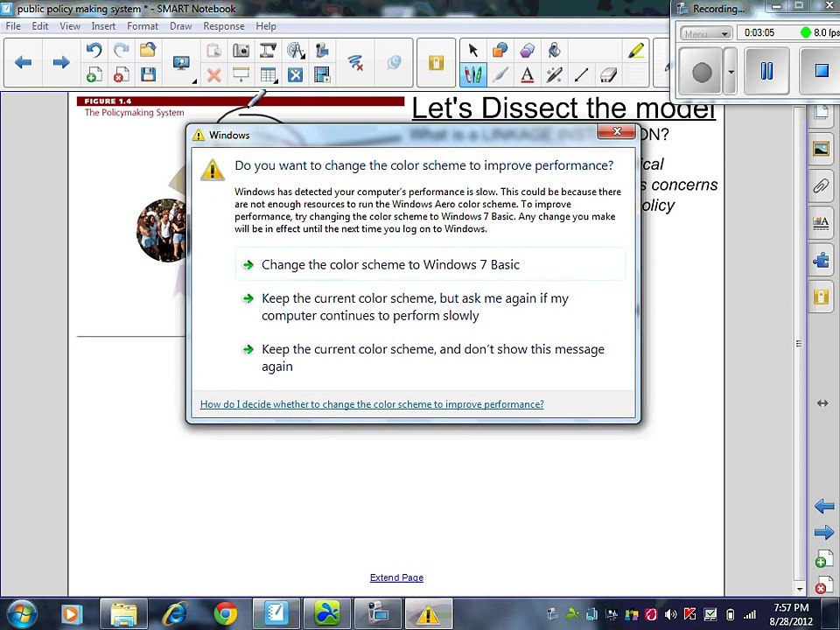The width and height of the screenshot is (840, 630).
Task: Open the Help menu
Action: click(x=266, y=25)
